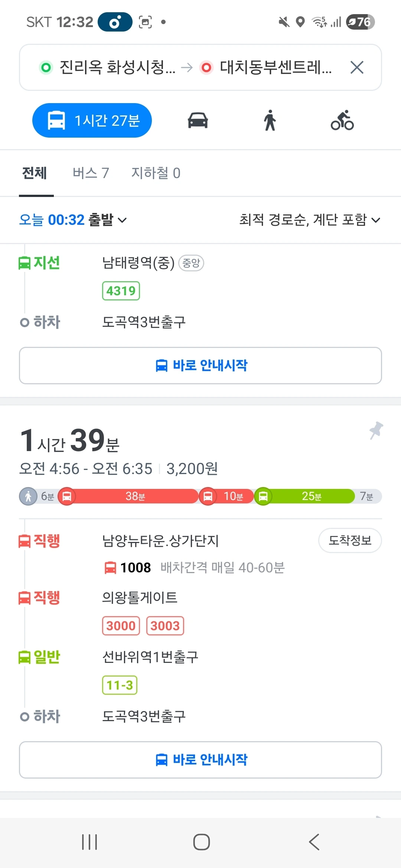The image size is (401, 868).
Task: Tap bus 11-3 badge
Action: 120,685
